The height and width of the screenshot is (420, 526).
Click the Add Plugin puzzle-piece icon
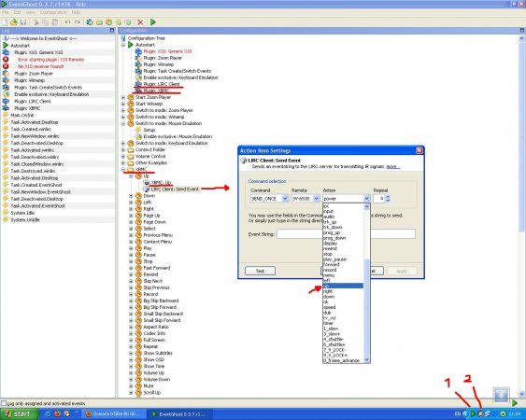[90, 22]
